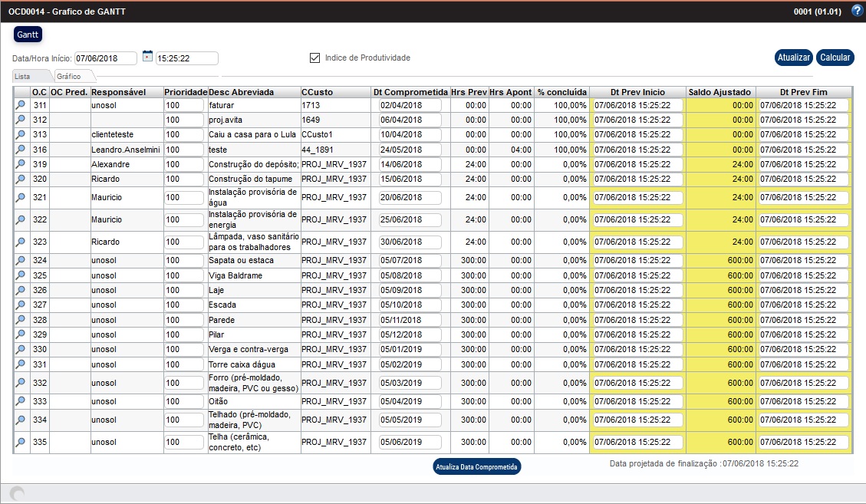Screen dimensions: 866x504
Task: Open details magnifier for order 321
Action: (21, 198)
